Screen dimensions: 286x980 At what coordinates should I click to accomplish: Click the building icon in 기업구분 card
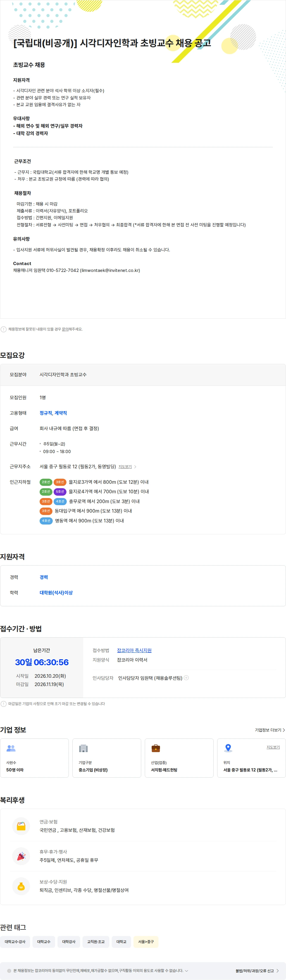[83, 748]
